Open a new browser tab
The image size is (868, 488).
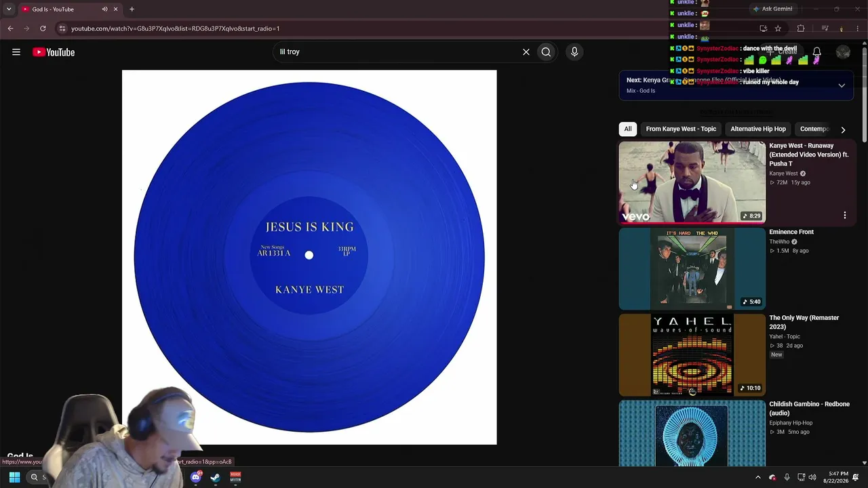click(x=132, y=9)
